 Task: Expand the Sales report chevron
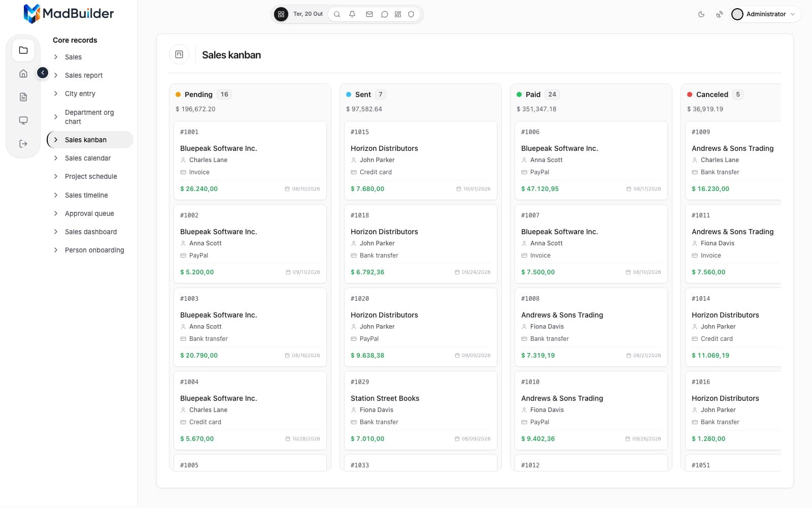coord(56,75)
